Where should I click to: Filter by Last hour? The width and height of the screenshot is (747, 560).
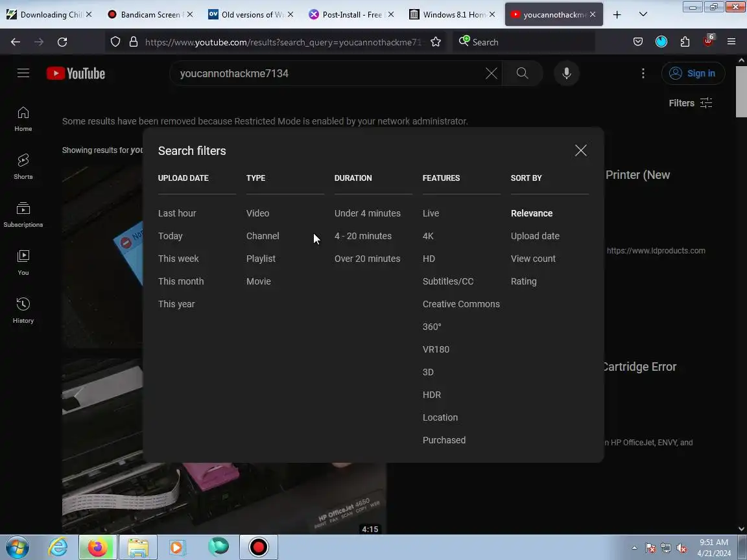(x=177, y=213)
